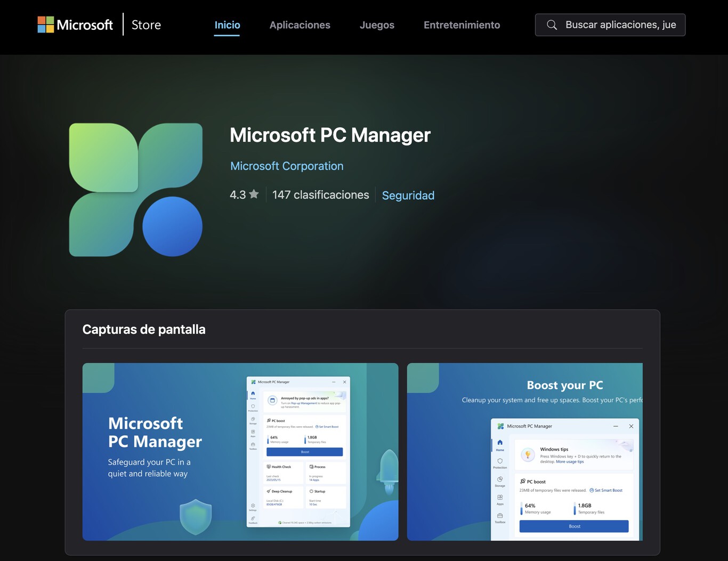
Task: Open the Feedback icon below Settings
Action: point(253,517)
